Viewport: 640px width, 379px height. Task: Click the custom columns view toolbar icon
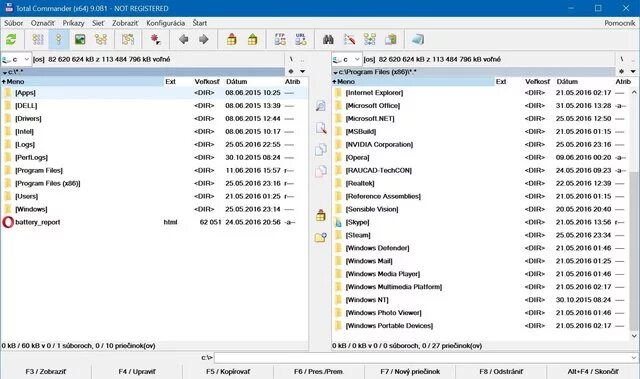[128, 40]
